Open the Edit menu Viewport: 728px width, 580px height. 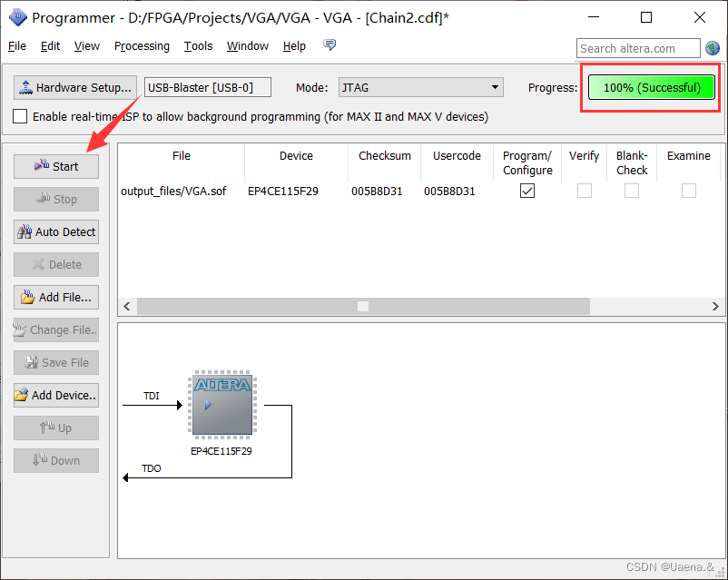(x=50, y=46)
